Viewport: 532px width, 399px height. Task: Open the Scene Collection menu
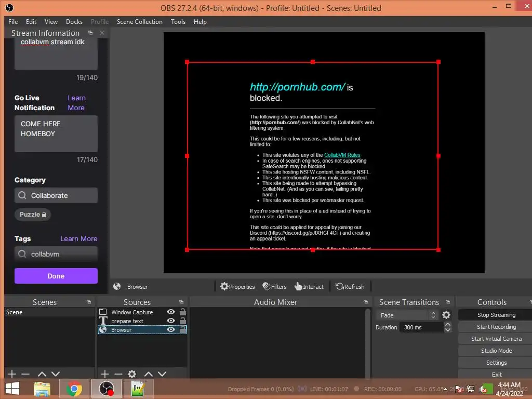pos(139,22)
